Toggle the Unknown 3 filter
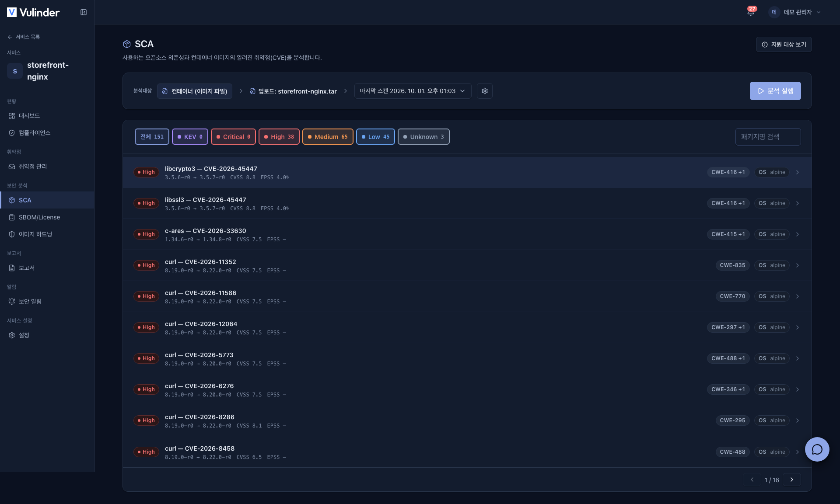 tap(423, 137)
